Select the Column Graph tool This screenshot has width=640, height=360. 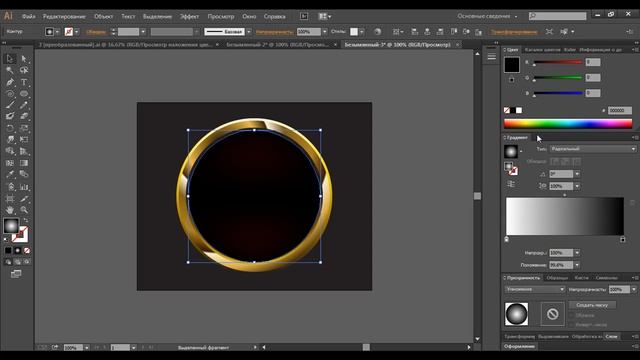coord(24,187)
